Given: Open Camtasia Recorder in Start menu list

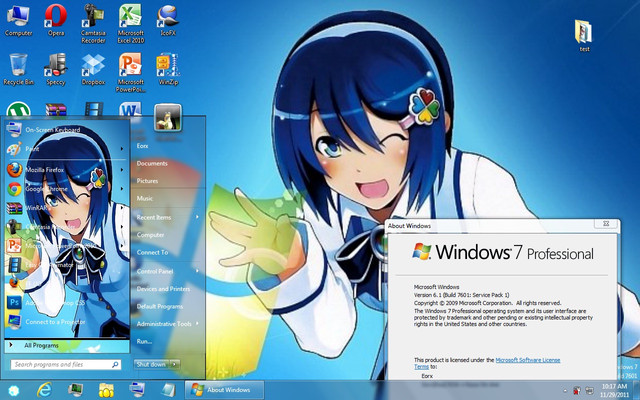Looking at the screenshot, I should point(65,227).
